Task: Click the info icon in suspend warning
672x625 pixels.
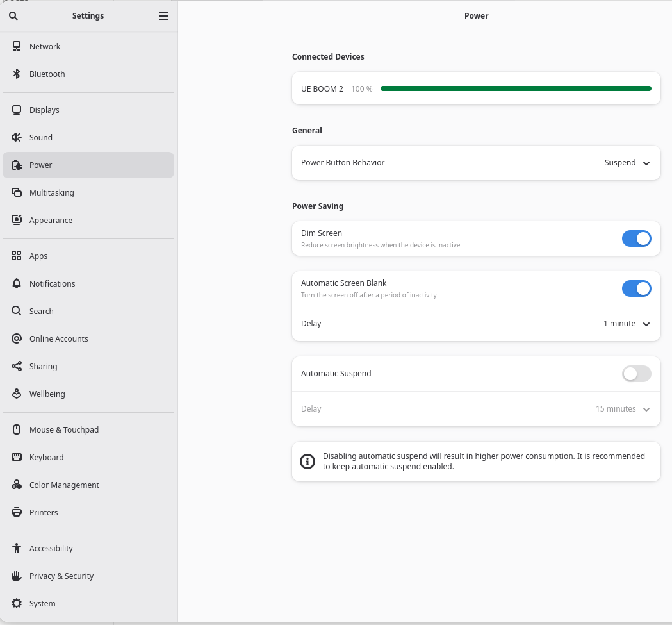Action: click(x=307, y=462)
